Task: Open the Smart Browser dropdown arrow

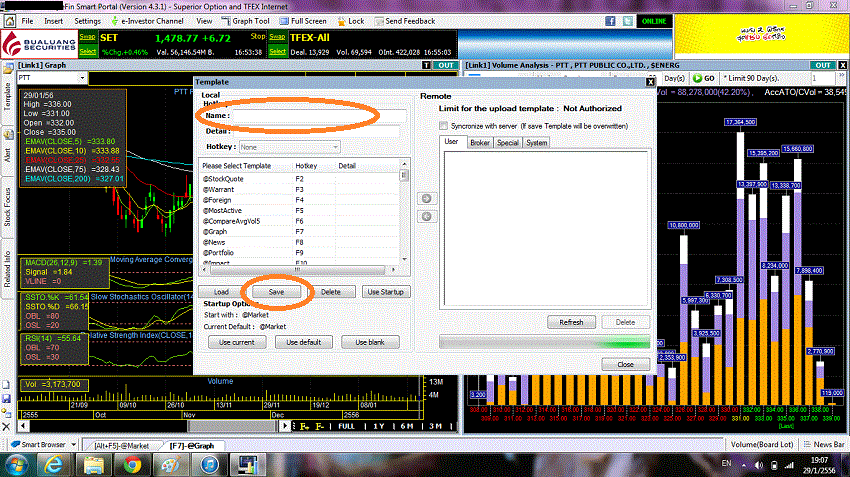Action: (74, 444)
